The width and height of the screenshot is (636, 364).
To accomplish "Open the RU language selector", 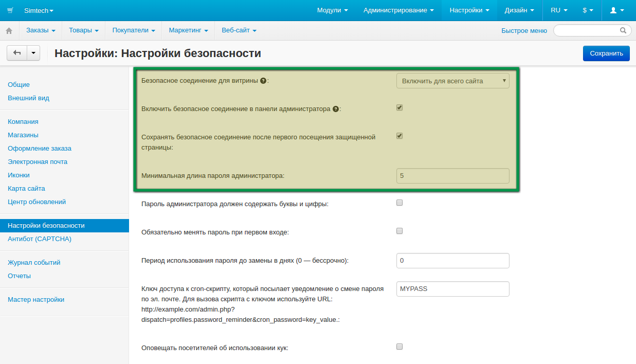I will 559,10.
